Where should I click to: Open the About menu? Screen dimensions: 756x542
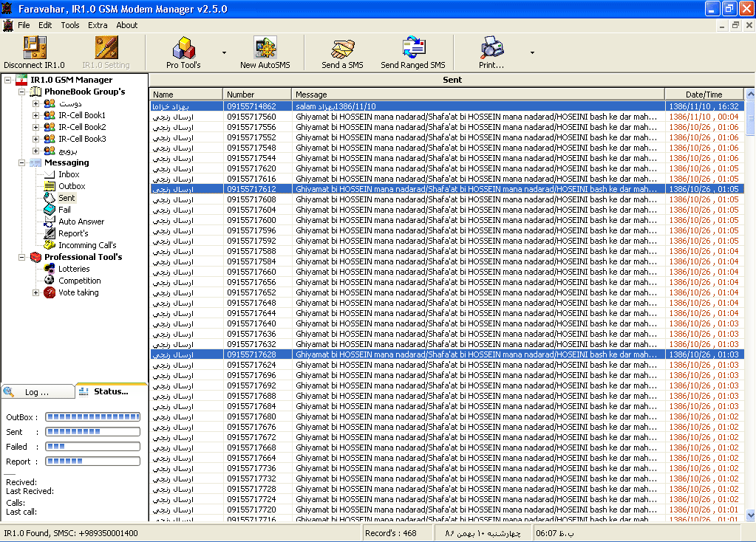(x=127, y=25)
